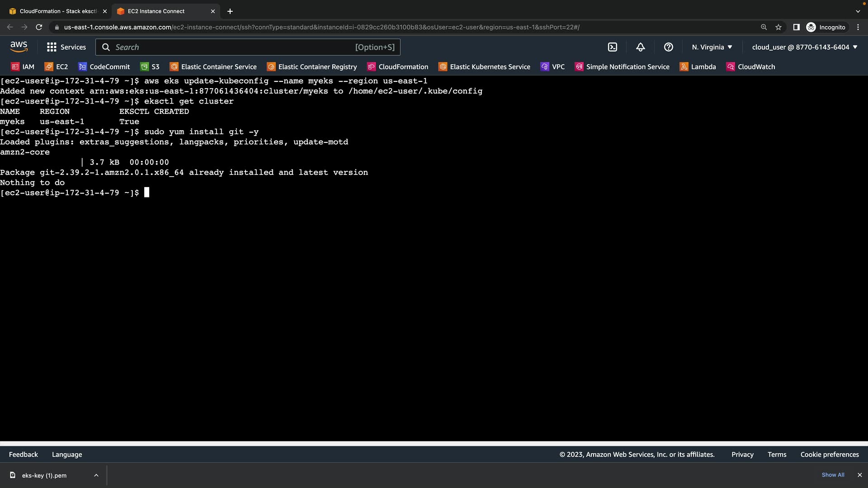Viewport: 868px width, 488px height.
Task: Reload the browser page
Action: (39, 27)
